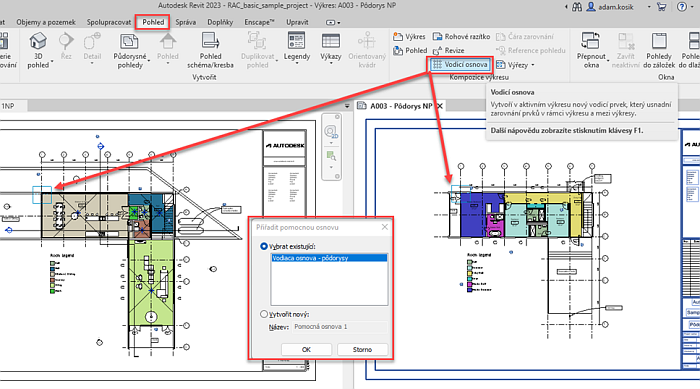Cancel dialog with Storno button

[362, 349]
